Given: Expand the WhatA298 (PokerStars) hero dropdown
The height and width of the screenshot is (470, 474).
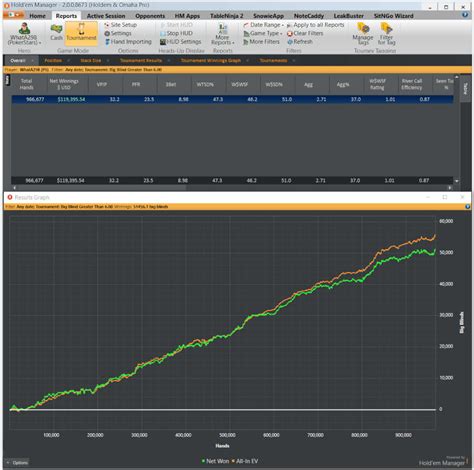Looking at the screenshot, I should pos(24,34).
